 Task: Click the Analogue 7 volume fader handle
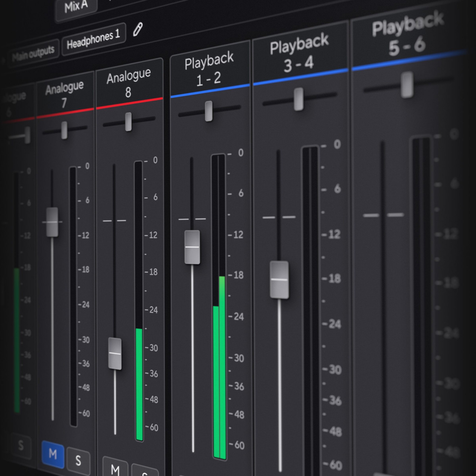52,223
